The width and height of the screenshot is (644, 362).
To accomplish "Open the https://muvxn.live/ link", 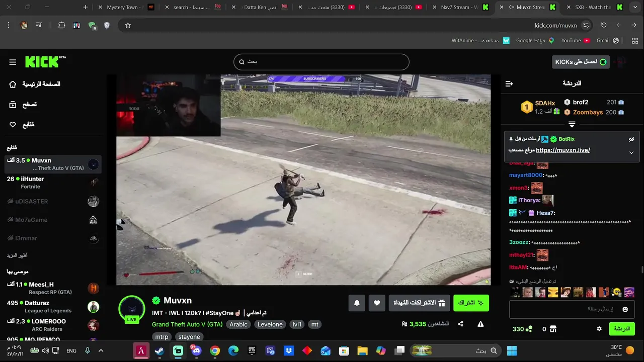I will coord(562,150).
